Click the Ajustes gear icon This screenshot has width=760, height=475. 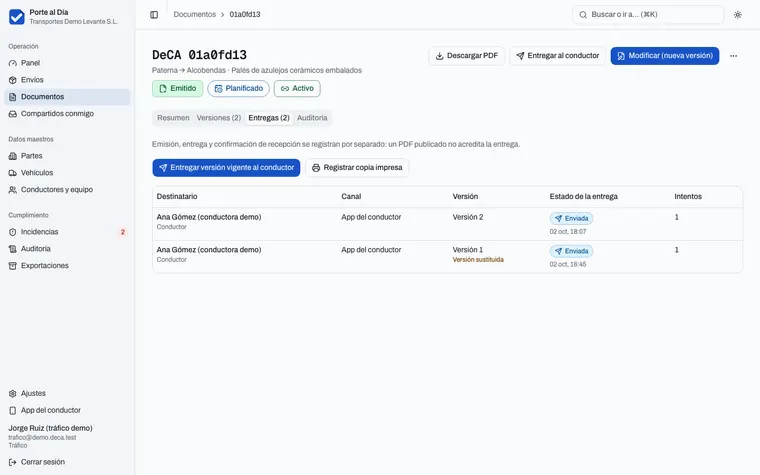pos(13,394)
